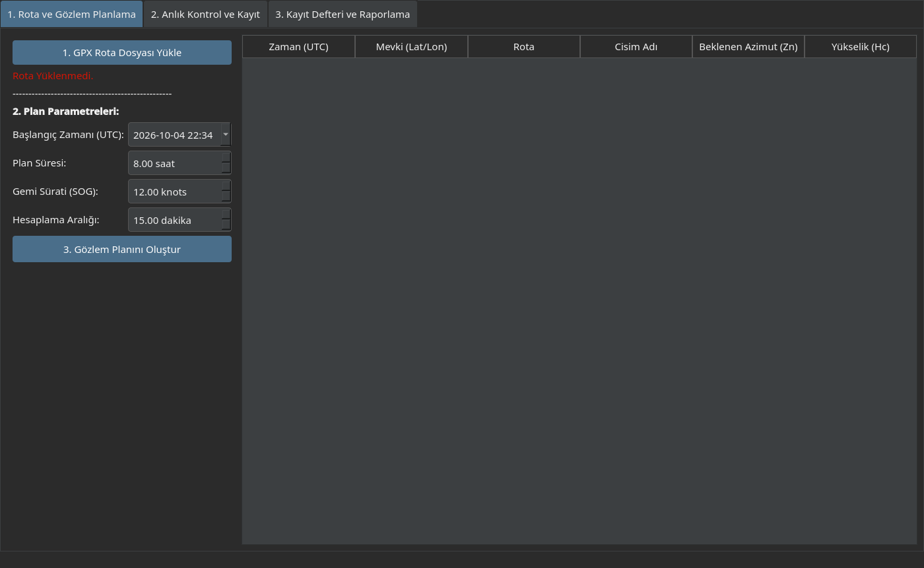Decrease Plan Süresi with the down arrow

pos(226,168)
